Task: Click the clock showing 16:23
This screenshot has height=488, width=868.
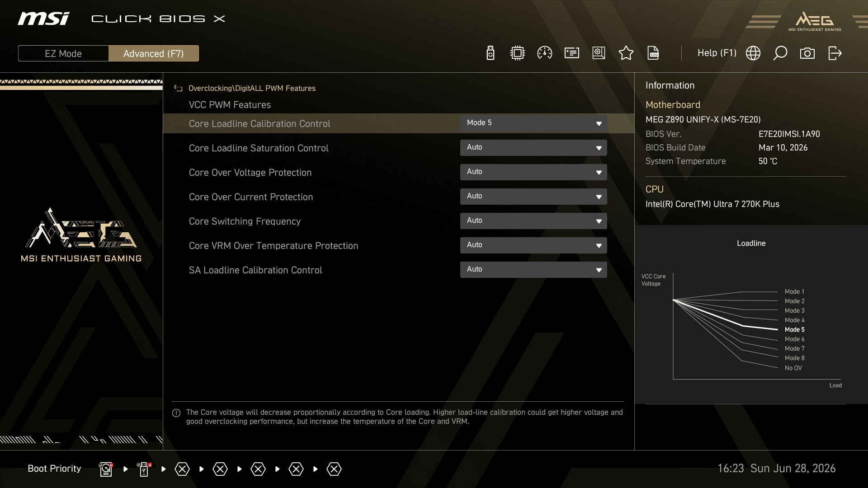Action: [x=731, y=469]
